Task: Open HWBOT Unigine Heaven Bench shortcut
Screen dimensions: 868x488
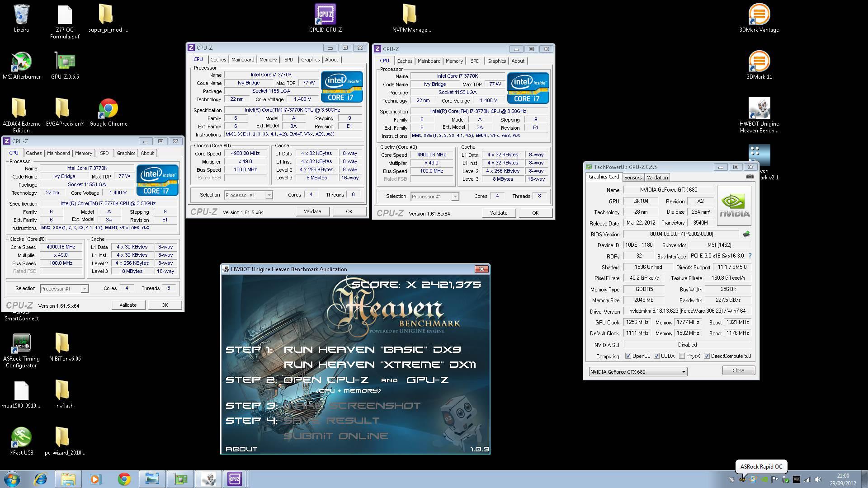Action: (759, 115)
